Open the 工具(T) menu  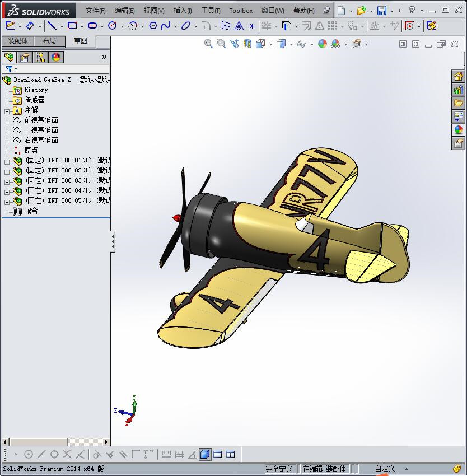(211, 11)
